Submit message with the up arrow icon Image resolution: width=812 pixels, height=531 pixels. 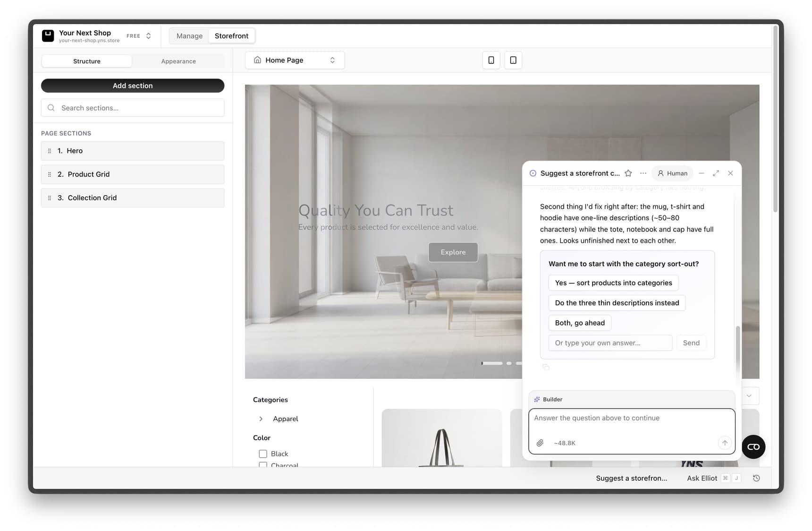click(x=725, y=443)
